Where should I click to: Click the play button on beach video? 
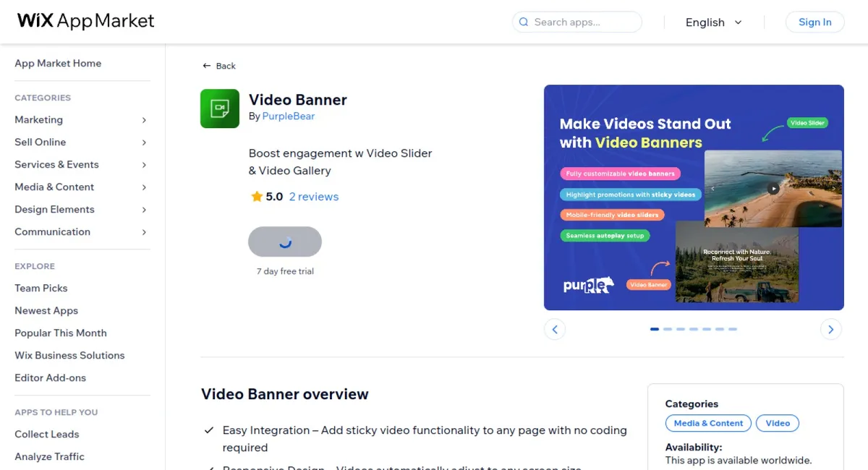(773, 189)
